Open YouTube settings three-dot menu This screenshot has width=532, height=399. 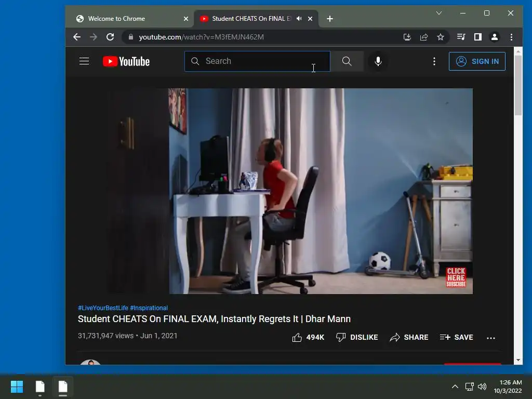click(x=434, y=61)
